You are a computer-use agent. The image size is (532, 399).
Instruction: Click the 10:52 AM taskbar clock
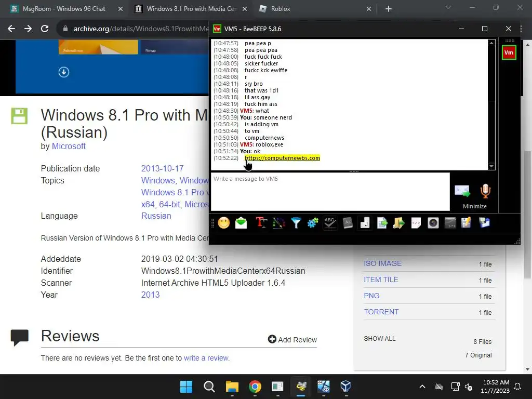(x=495, y=387)
